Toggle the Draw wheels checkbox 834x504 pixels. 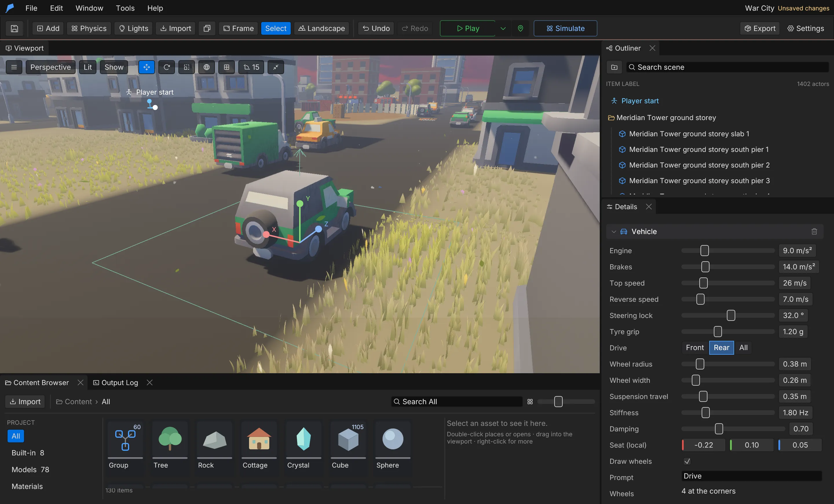coord(687,461)
